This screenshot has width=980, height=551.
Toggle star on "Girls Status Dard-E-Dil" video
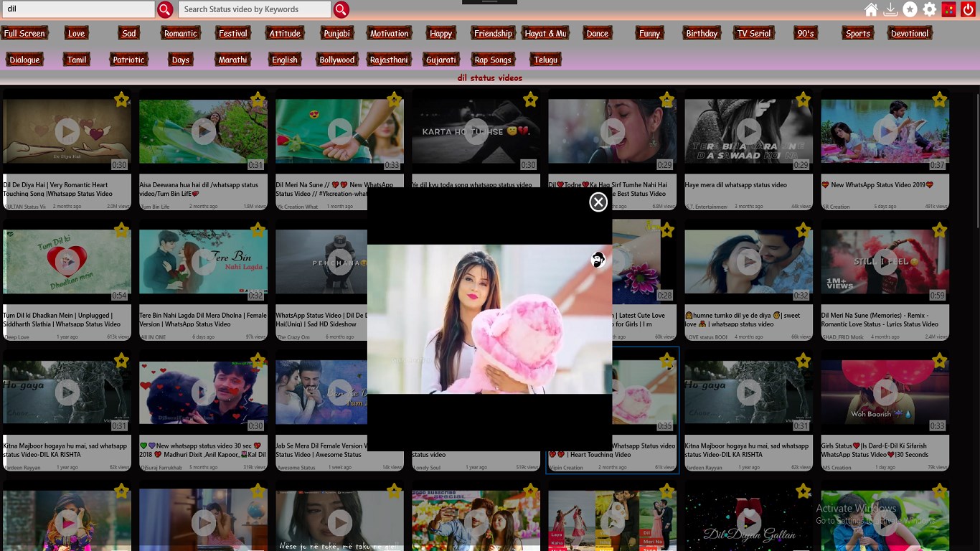pyautogui.click(x=939, y=361)
